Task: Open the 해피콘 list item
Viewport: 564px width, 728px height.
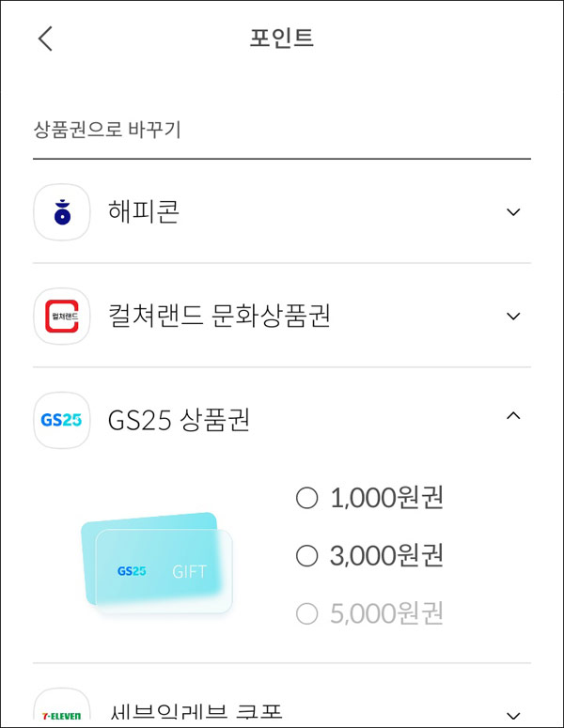Action: (x=282, y=212)
